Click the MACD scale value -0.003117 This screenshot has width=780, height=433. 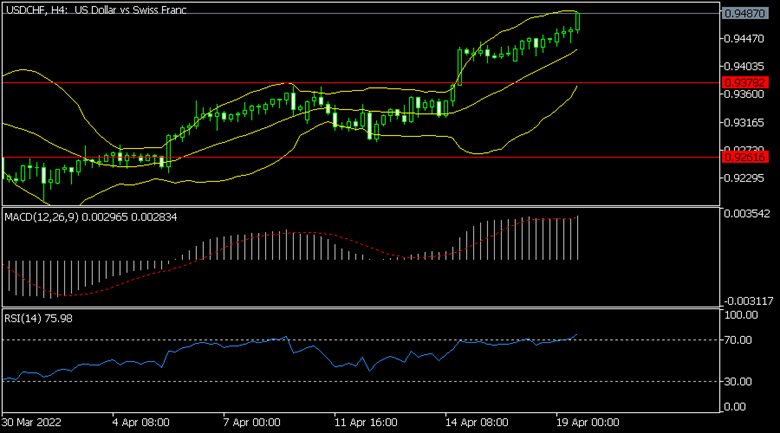748,301
